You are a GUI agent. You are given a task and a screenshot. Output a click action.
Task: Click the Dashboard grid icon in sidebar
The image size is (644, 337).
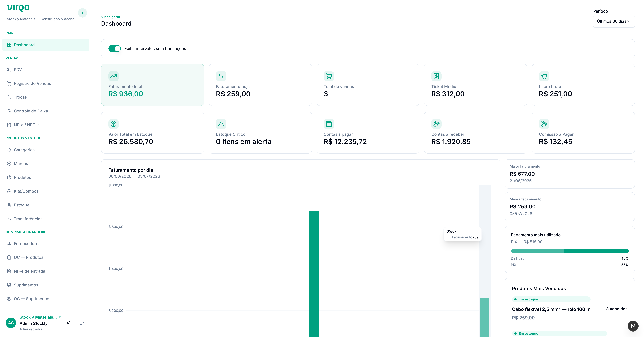click(x=9, y=45)
